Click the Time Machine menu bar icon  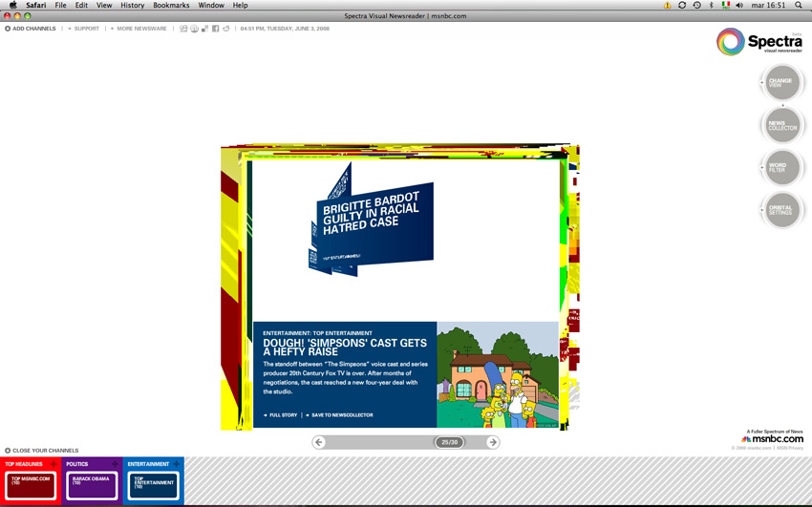tap(697, 5)
